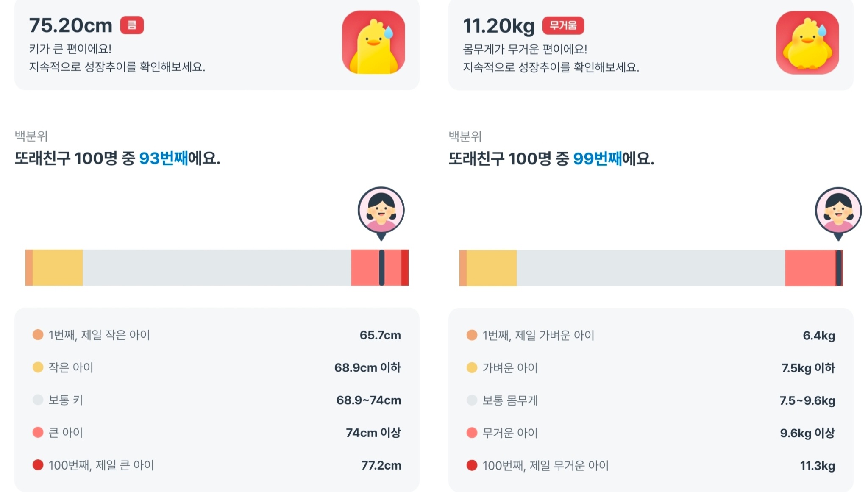Click the red dot beside 제일 무거운 아이
The image size is (868, 492).
tap(472, 465)
